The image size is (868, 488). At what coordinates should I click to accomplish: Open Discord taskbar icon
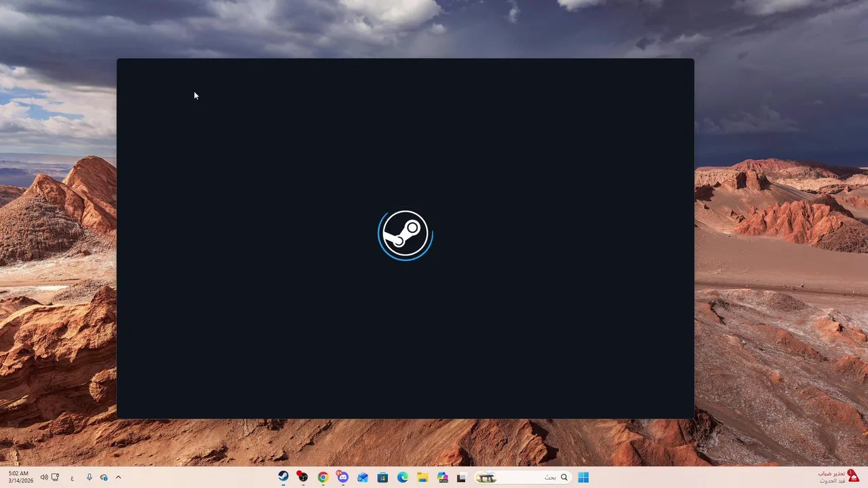pyautogui.click(x=342, y=477)
